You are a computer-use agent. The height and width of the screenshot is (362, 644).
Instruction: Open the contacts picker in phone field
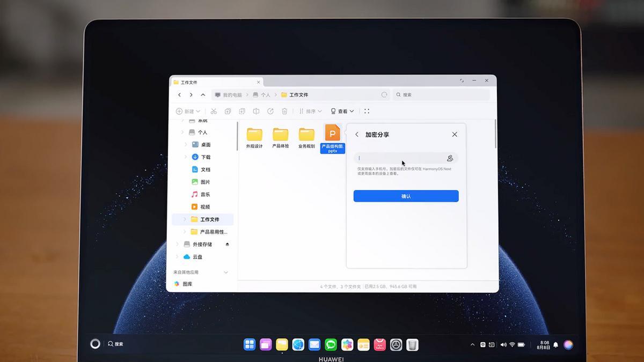pos(450,158)
